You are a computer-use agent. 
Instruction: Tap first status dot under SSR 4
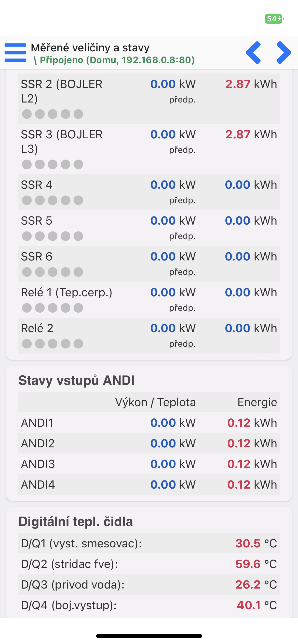(x=27, y=200)
